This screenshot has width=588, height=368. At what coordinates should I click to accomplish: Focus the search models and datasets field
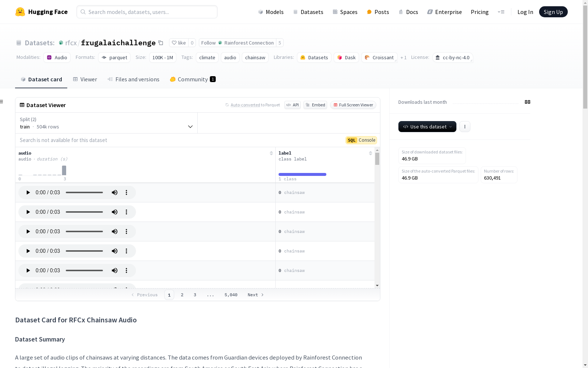coord(147,12)
